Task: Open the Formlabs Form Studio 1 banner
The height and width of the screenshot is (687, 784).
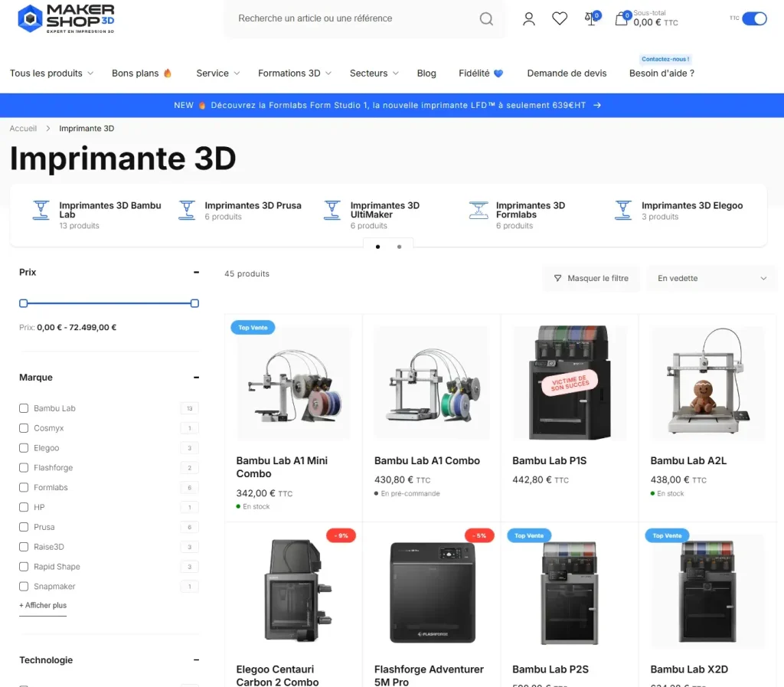Action: click(387, 106)
